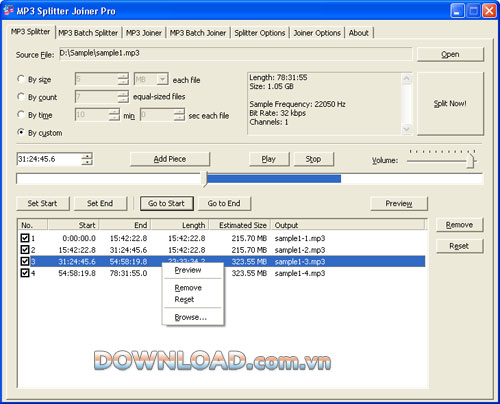Uncheck the checkbox for piece 3
This screenshot has height=404, width=500.
[25, 261]
